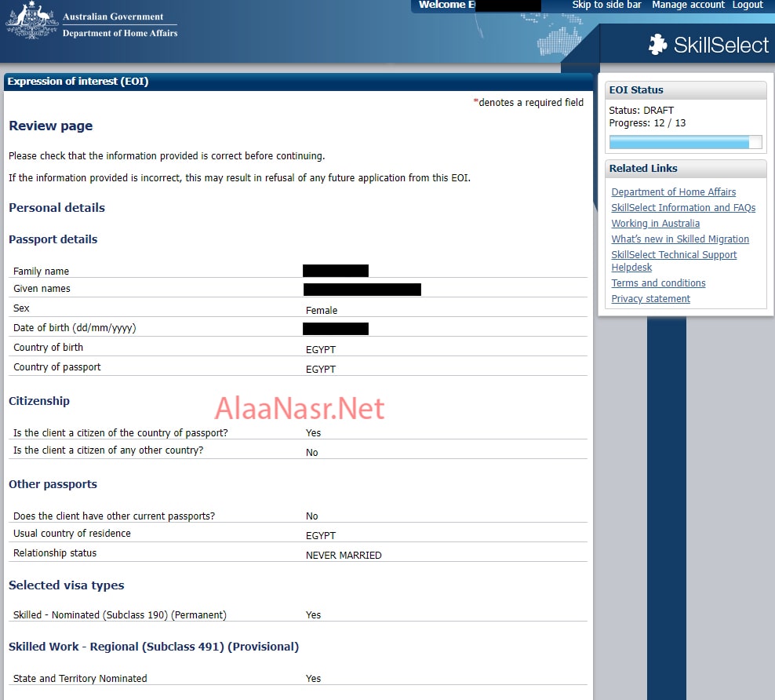Click the Review page heading
Screen dimensions: 775x700
(50, 126)
